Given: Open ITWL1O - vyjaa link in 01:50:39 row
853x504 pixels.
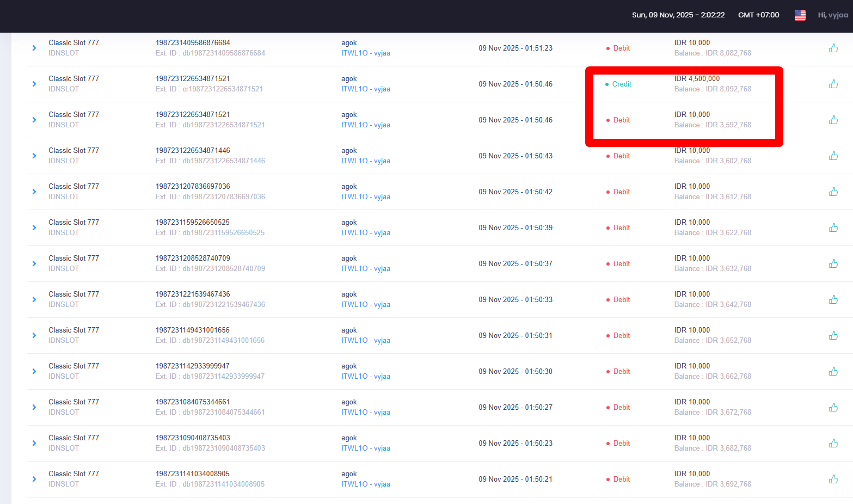Looking at the screenshot, I should (x=366, y=233).
